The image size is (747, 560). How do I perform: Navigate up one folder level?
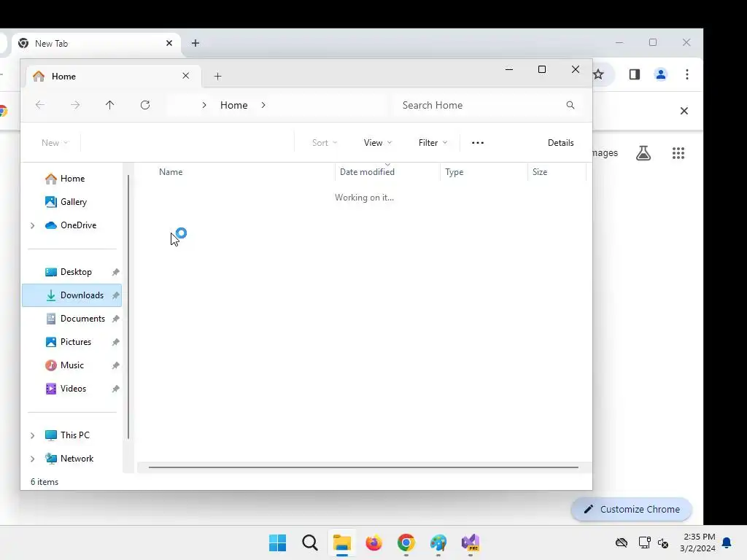pos(109,105)
